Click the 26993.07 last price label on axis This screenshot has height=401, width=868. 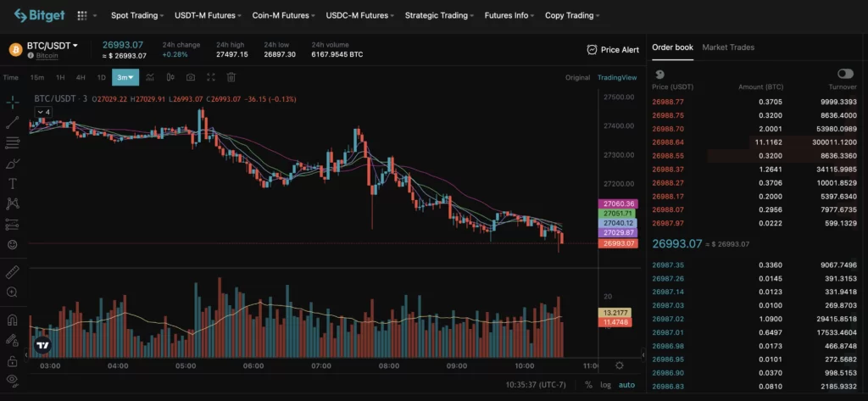point(618,243)
